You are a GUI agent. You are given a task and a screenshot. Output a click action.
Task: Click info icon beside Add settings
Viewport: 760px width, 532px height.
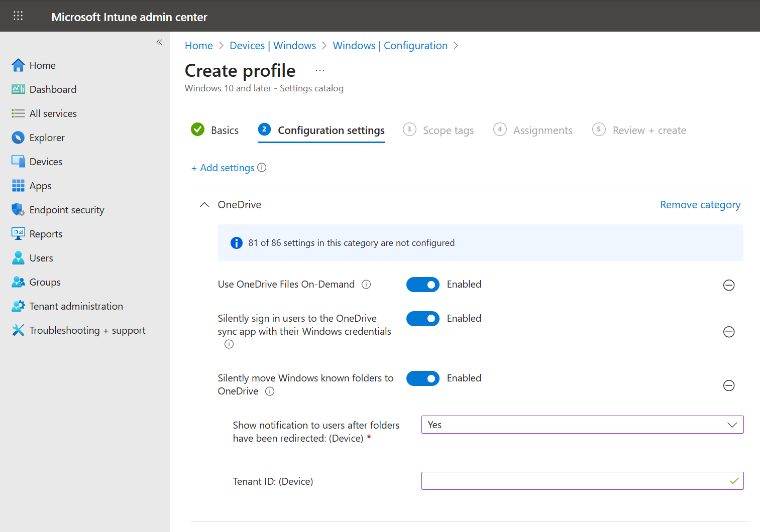(262, 168)
